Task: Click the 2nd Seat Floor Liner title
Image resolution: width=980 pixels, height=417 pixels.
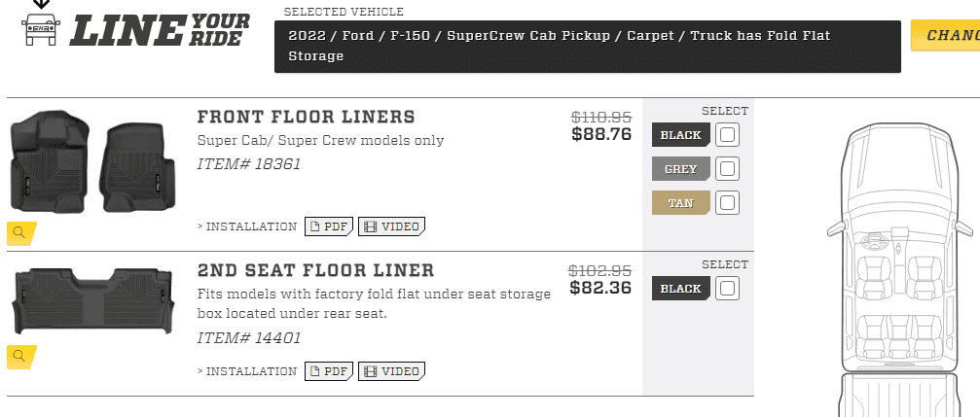Action: (x=315, y=270)
